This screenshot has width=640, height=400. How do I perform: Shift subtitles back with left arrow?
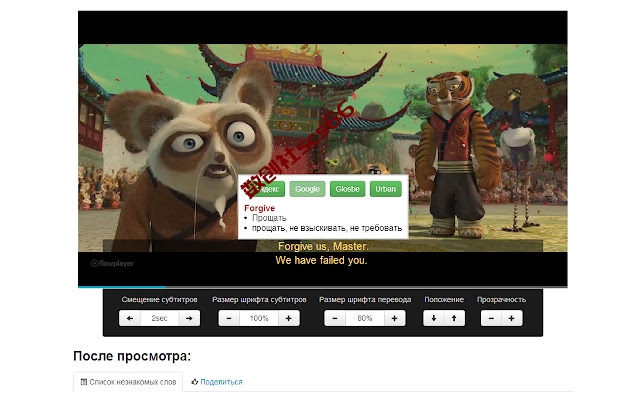(x=130, y=318)
